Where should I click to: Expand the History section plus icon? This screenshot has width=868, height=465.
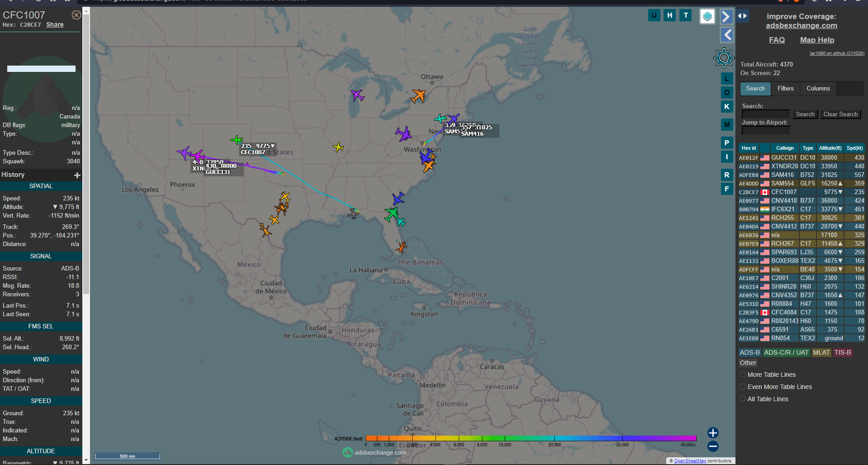point(77,175)
